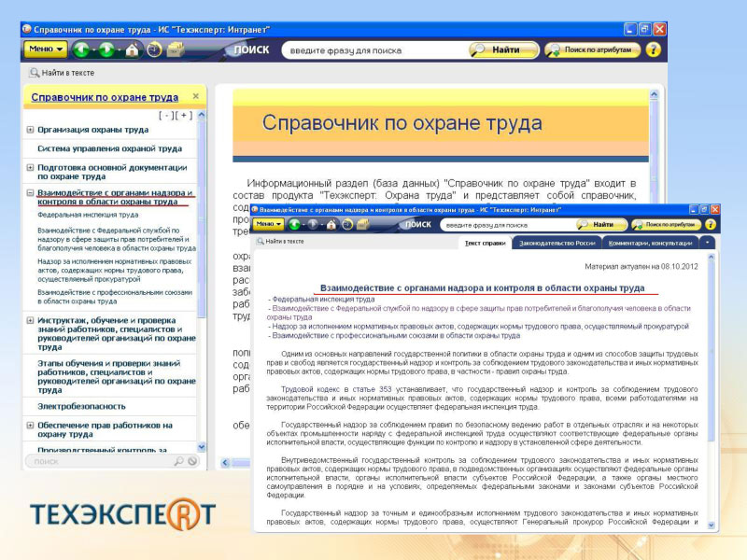The image size is (747, 560).
Task: Switch to 'Законодательство России' tab
Action: pos(557,243)
